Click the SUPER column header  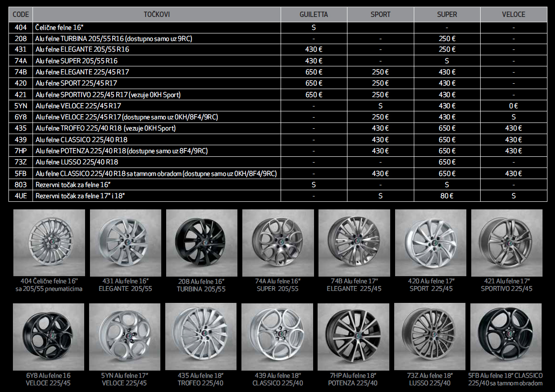point(447,14)
